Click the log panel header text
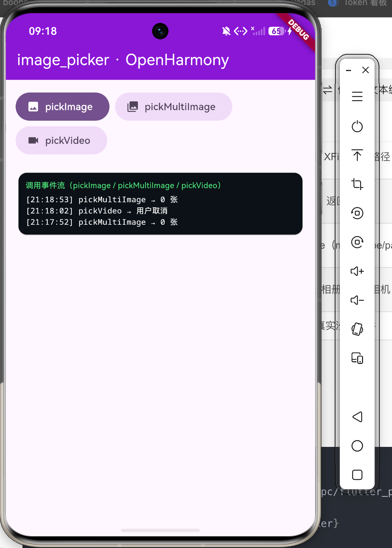Viewport: 392px width, 548px height. [x=123, y=185]
